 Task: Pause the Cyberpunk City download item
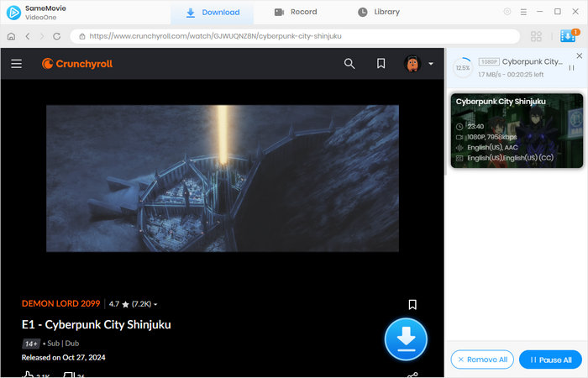[x=571, y=68]
